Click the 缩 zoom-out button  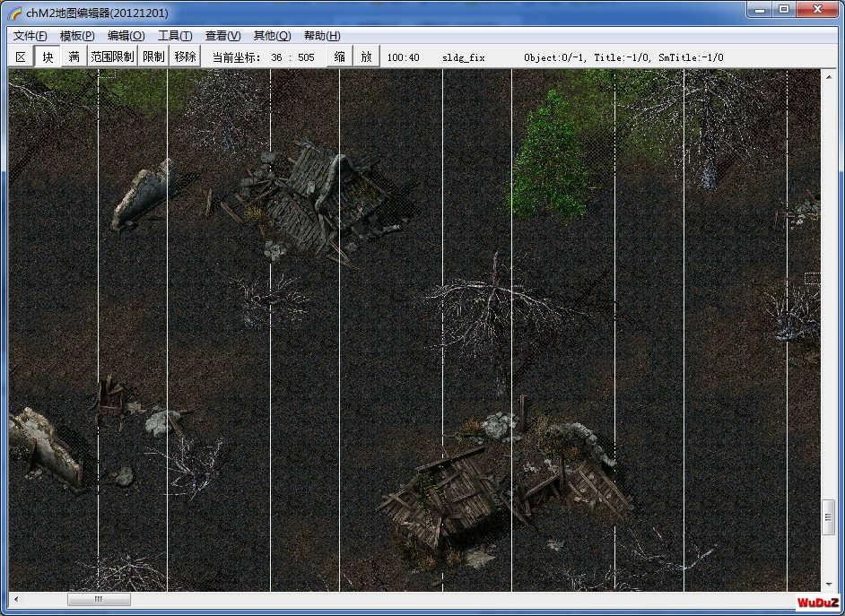[339, 56]
